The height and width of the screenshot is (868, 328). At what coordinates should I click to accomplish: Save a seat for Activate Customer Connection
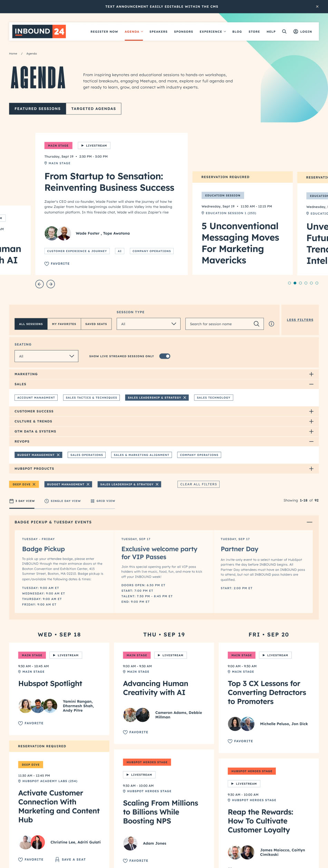click(x=70, y=859)
